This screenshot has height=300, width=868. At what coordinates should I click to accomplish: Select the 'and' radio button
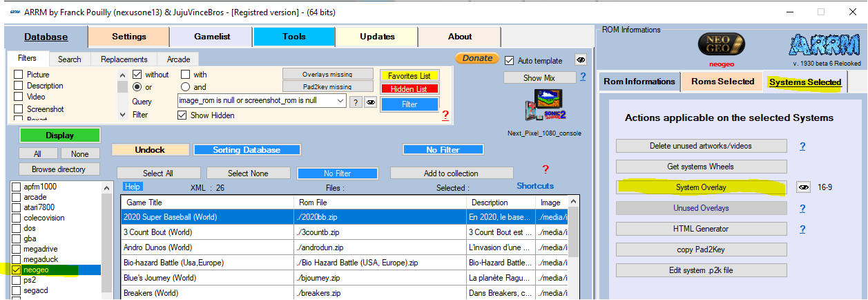(185, 87)
